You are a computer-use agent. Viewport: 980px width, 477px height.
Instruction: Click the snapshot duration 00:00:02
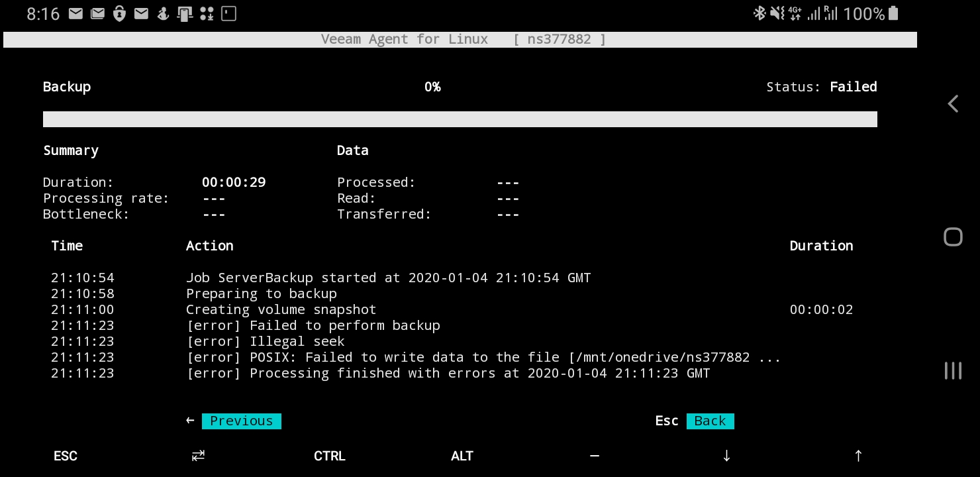(821, 309)
